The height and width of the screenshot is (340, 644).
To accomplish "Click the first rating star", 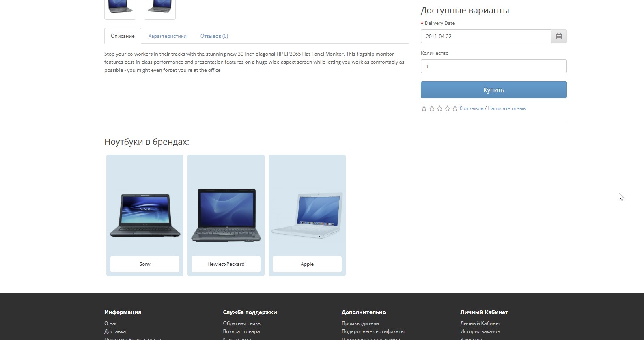I will point(424,108).
